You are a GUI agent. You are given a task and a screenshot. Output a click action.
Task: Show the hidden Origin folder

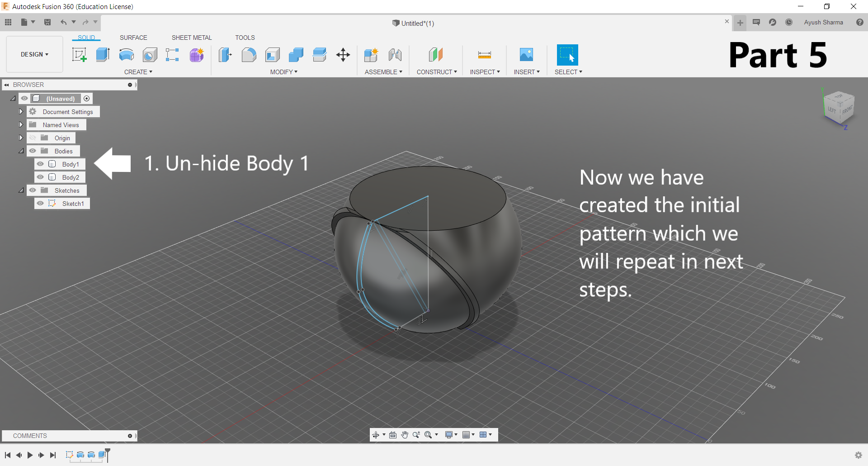click(x=33, y=138)
